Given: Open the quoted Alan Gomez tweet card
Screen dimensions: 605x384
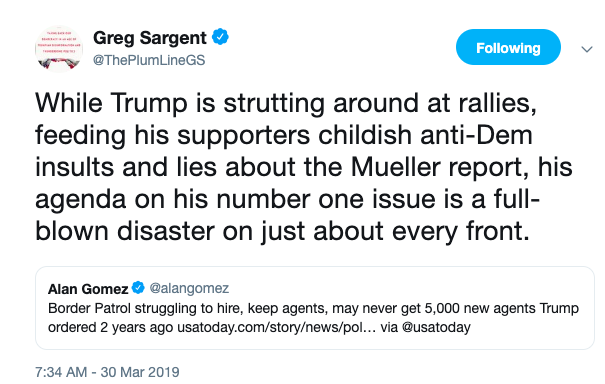Looking at the screenshot, I should pyautogui.click(x=315, y=308).
